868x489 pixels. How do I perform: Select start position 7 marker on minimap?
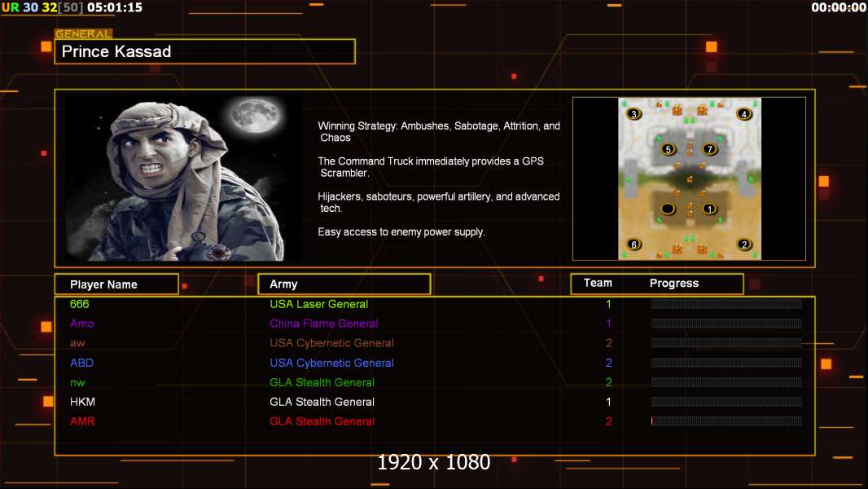pos(709,149)
